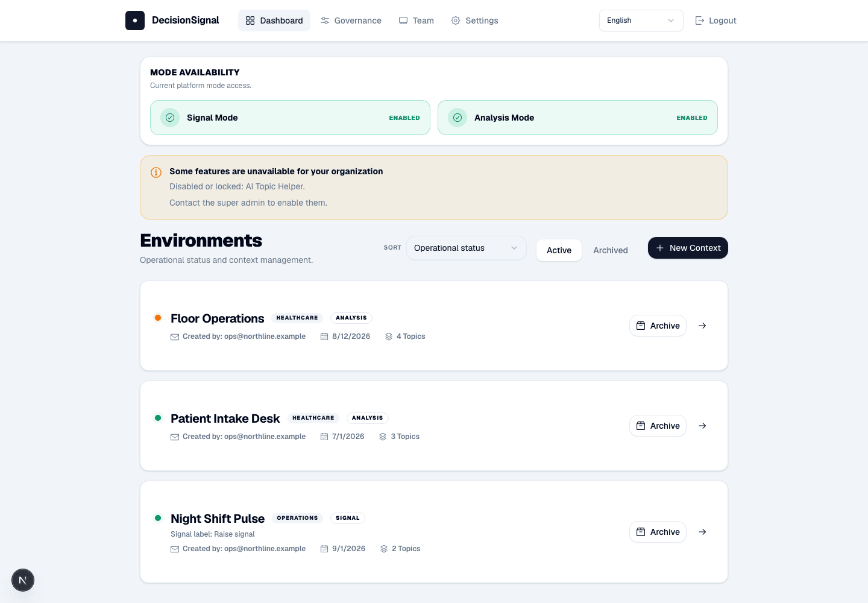Viewport: 868px width, 603px height.
Task: Open Night Shift Pulse via its arrow icon
Action: click(702, 532)
